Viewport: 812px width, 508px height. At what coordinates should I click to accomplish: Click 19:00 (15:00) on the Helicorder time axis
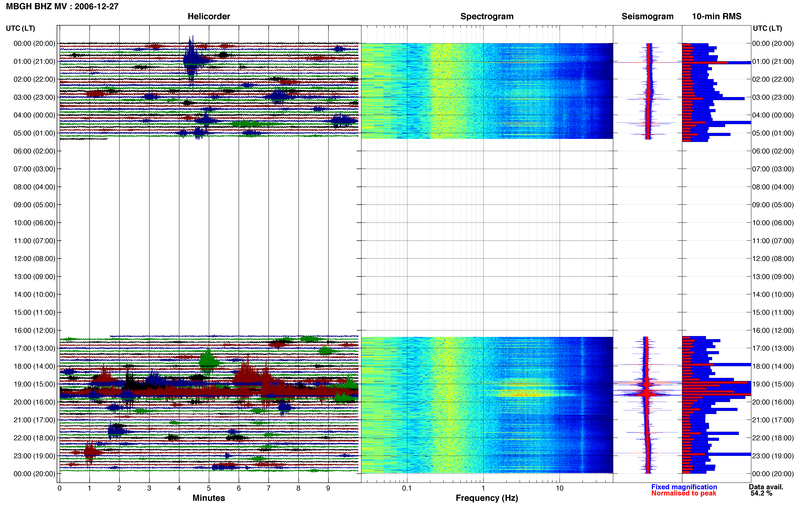34,384
